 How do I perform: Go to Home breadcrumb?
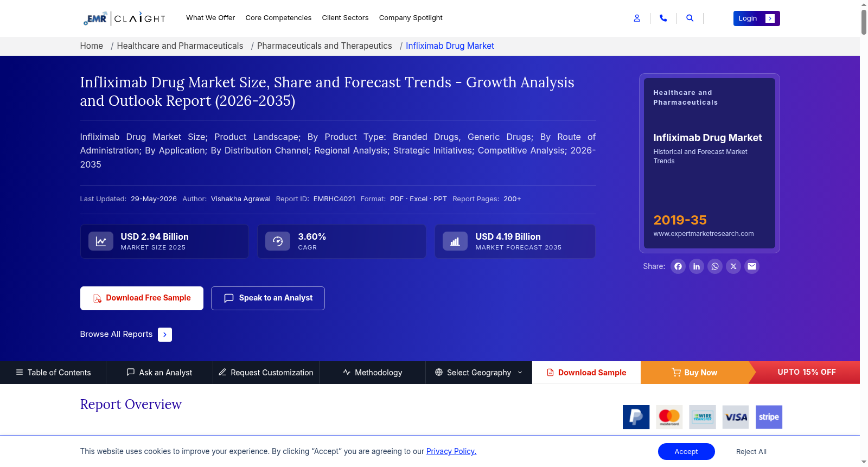pyautogui.click(x=92, y=46)
